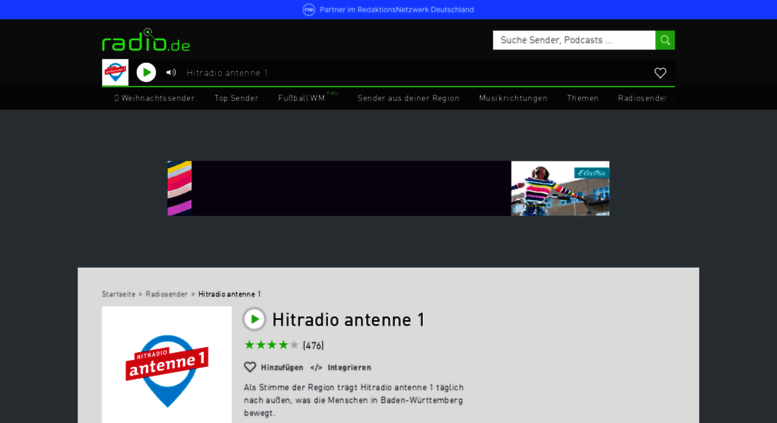Click the Integrieren code brackets icon
The width and height of the screenshot is (777, 423).
click(x=316, y=368)
